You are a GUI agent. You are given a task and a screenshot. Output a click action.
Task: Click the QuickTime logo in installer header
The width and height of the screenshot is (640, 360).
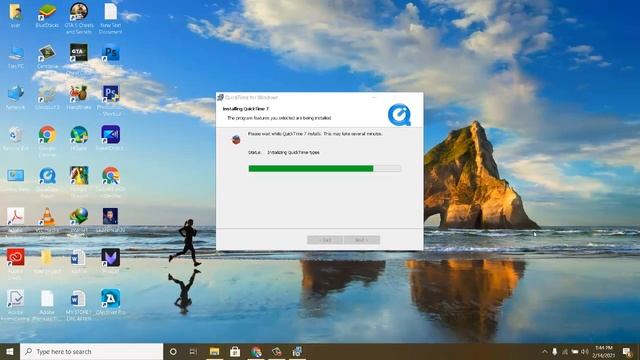[x=399, y=115]
